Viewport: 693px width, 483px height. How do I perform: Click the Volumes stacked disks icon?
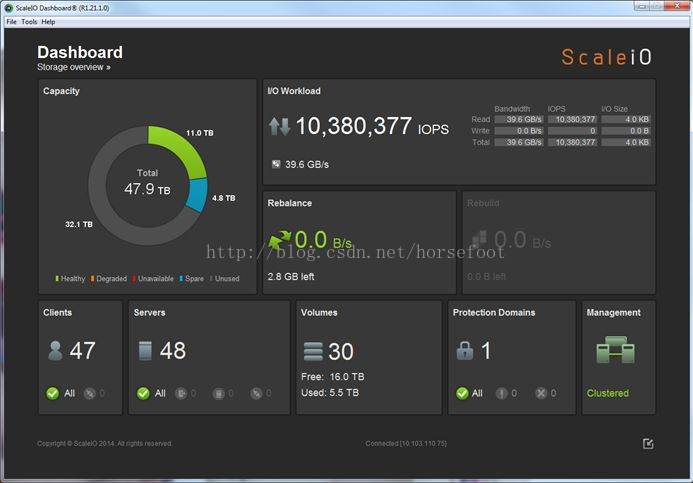pos(313,352)
